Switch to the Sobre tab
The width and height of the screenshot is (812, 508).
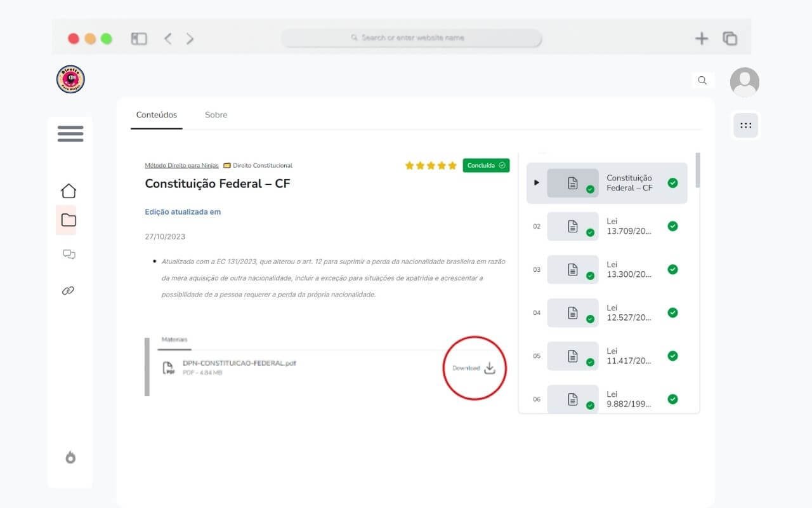(x=216, y=115)
